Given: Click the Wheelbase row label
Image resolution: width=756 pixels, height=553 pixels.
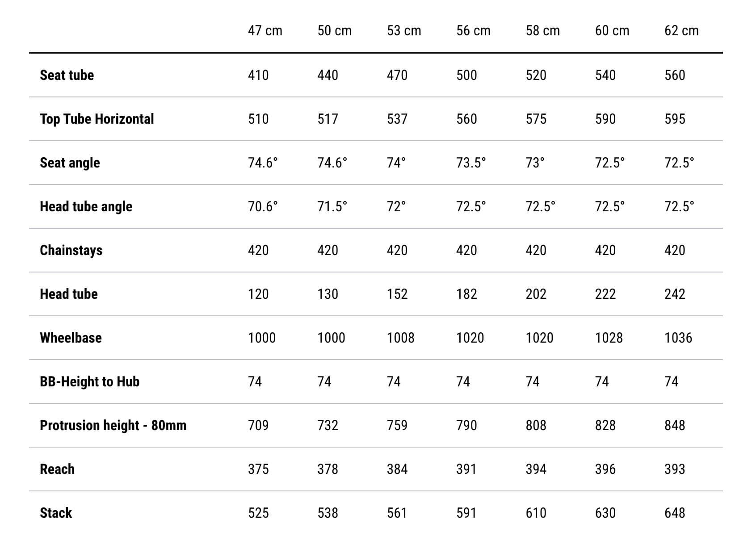Looking at the screenshot, I should pyautogui.click(x=71, y=338).
